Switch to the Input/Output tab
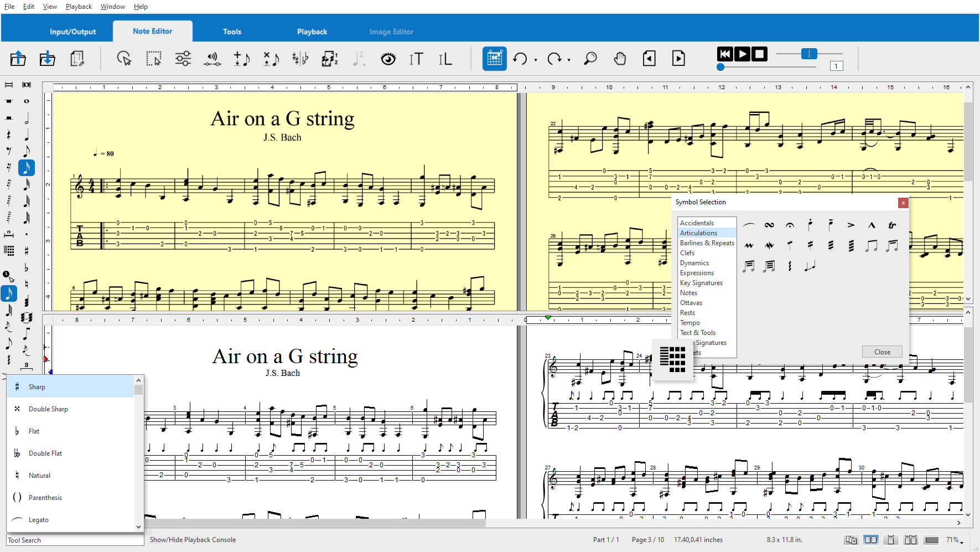Viewport: 980px width, 552px height. tap(72, 32)
